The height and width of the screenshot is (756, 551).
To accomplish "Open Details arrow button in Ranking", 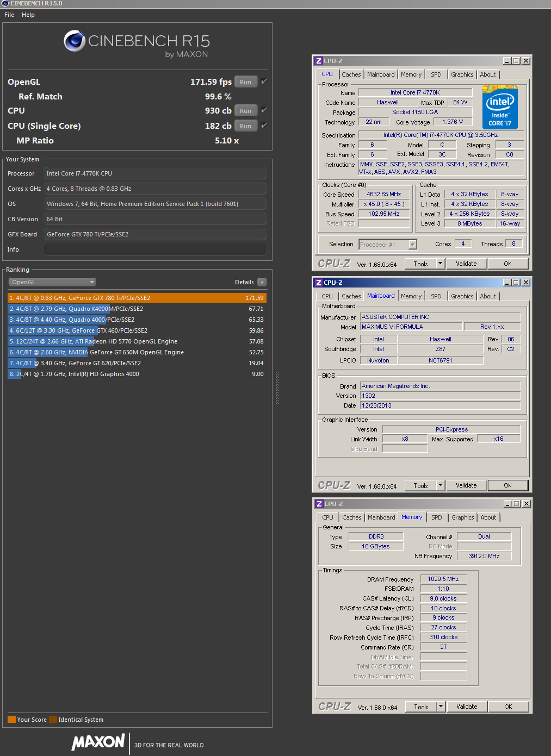I will click(x=262, y=282).
